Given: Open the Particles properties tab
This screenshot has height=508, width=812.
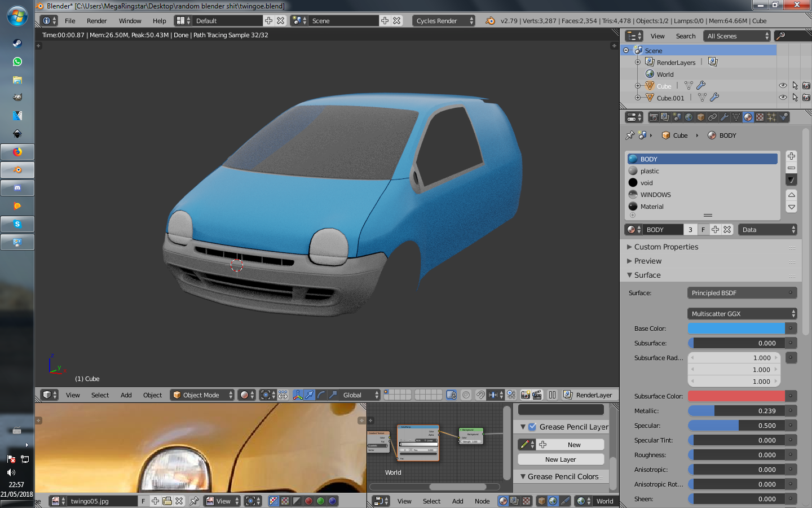Looking at the screenshot, I should (x=771, y=117).
